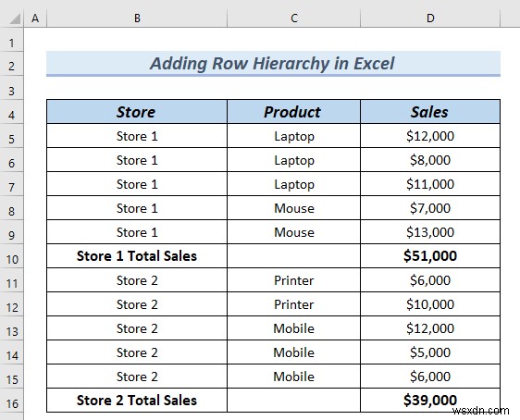Click the Store header cell
This screenshot has width=520, height=420.
coord(137,112)
